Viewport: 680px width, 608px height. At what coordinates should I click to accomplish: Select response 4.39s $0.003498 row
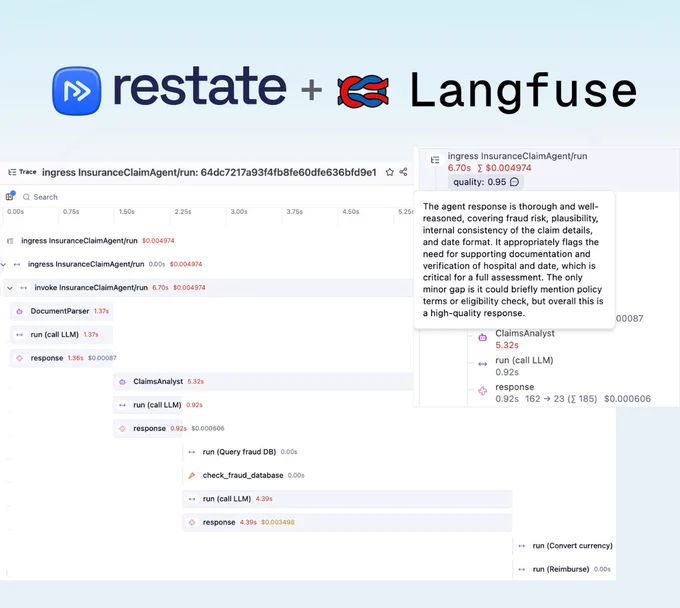[347, 522]
